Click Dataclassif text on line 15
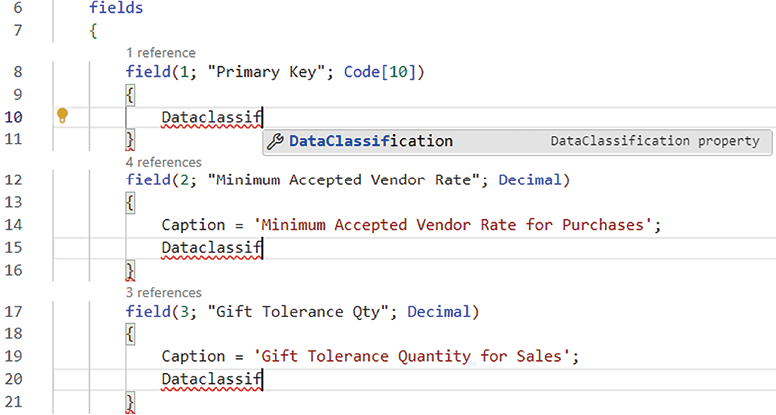This screenshot has height=415, width=776. click(211, 248)
